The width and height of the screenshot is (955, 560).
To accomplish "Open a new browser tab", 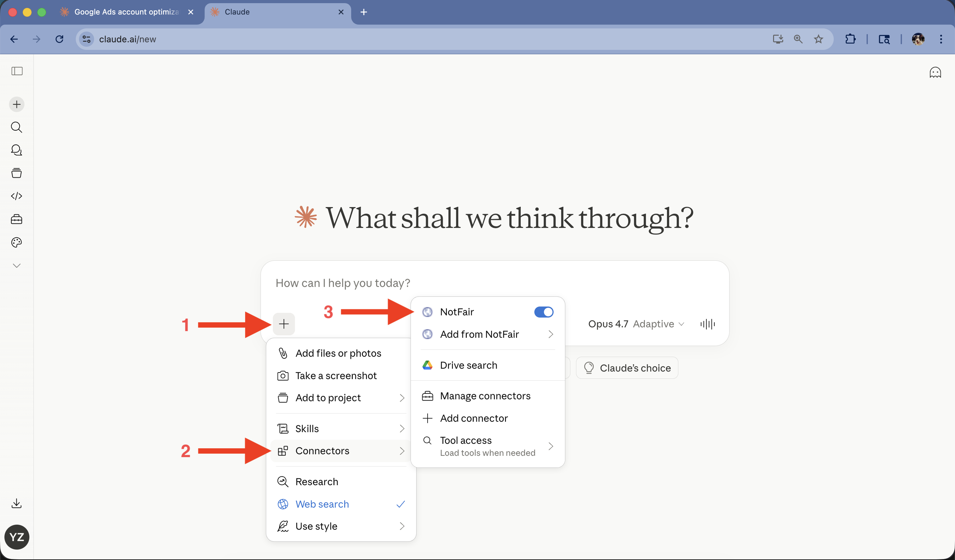I will coord(363,12).
